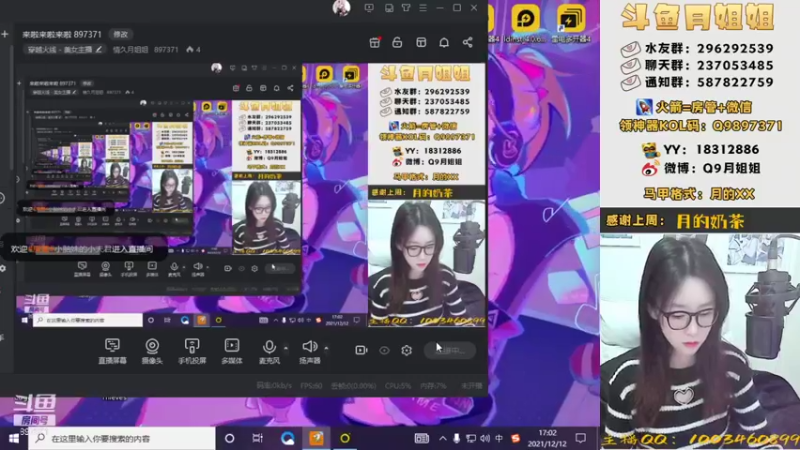Click the CPU usage status entry

pyautogui.click(x=398, y=386)
